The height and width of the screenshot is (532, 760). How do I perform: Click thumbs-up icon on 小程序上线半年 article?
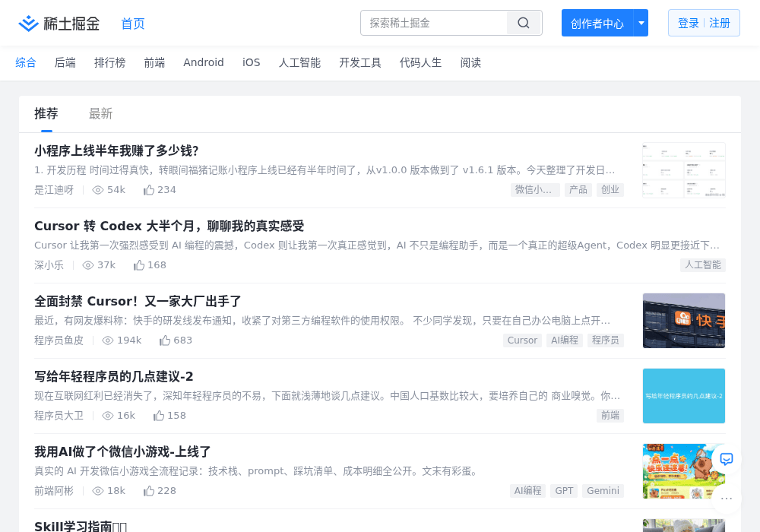pos(149,190)
